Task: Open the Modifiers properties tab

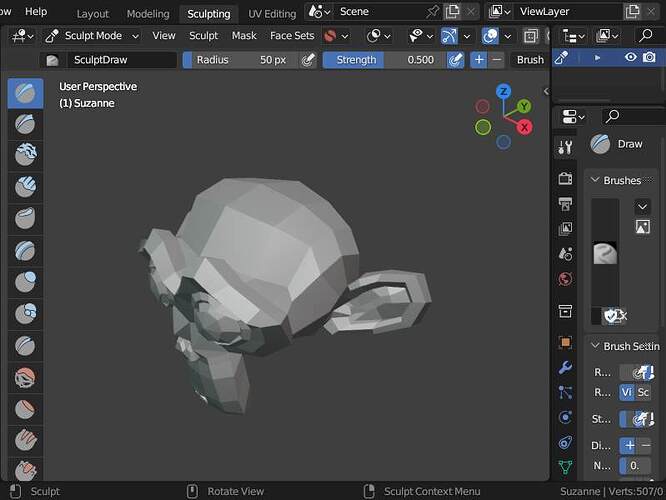Action: point(565,367)
